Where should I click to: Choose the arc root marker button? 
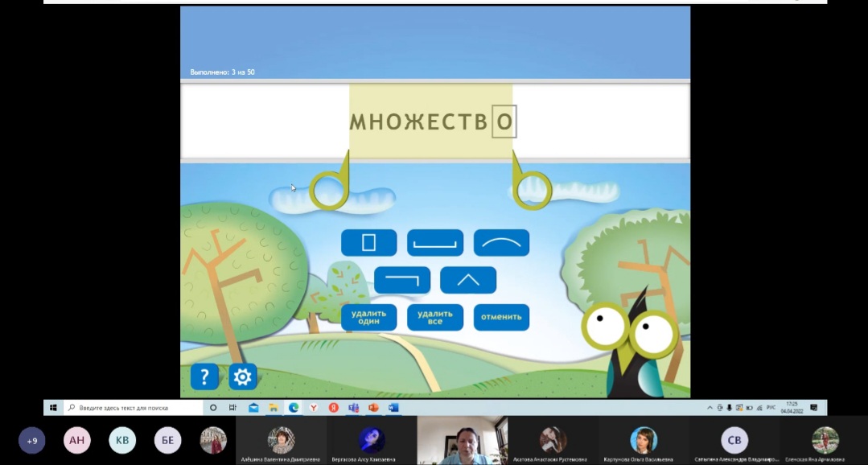tap(501, 242)
